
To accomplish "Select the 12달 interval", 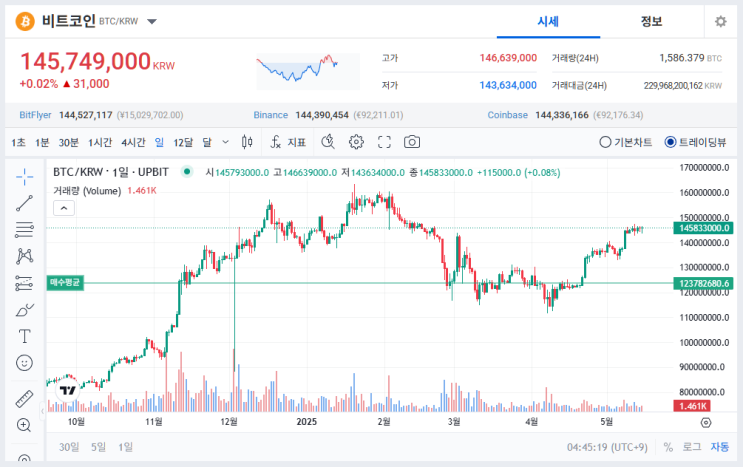I will [183, 142].
